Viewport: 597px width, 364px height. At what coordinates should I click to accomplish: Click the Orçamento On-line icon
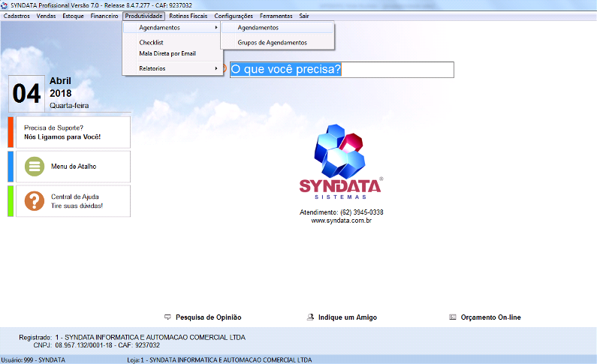pos(453,317)
